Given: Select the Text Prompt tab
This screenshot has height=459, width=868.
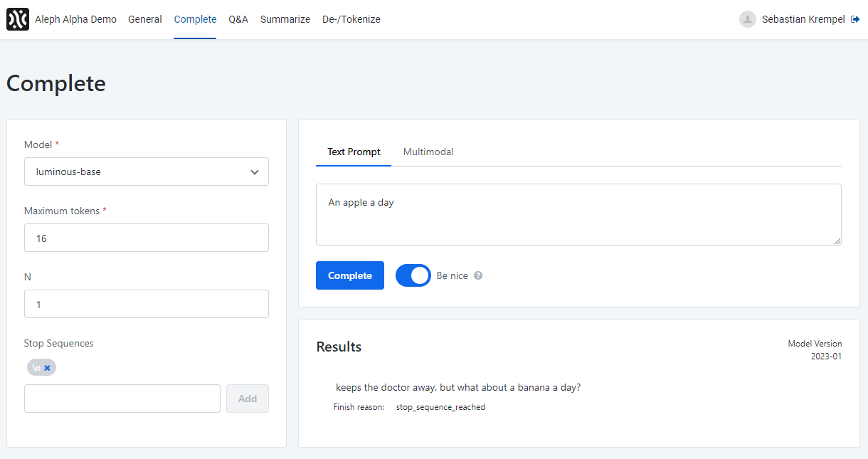Looking at the screenshot, I should (354, 152).
